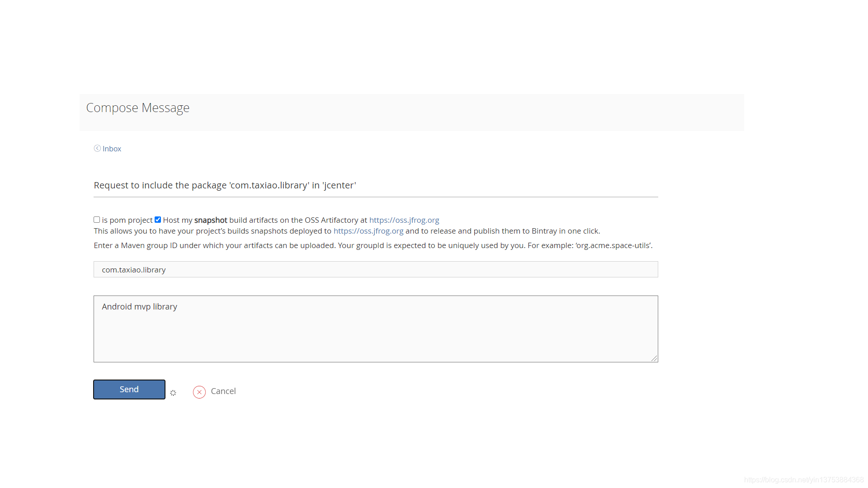Focus the Maven group ID input field
This screenshot has width=868, height=488.
375,269
